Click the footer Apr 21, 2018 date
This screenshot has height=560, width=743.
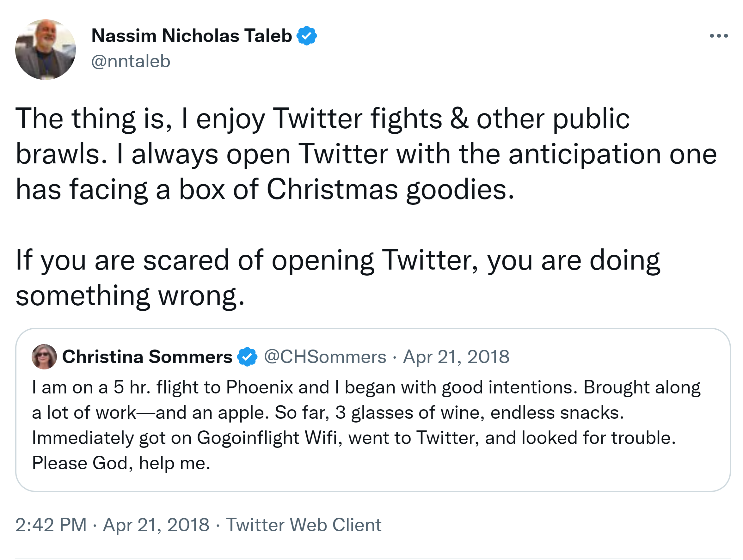tap(156, 525)
